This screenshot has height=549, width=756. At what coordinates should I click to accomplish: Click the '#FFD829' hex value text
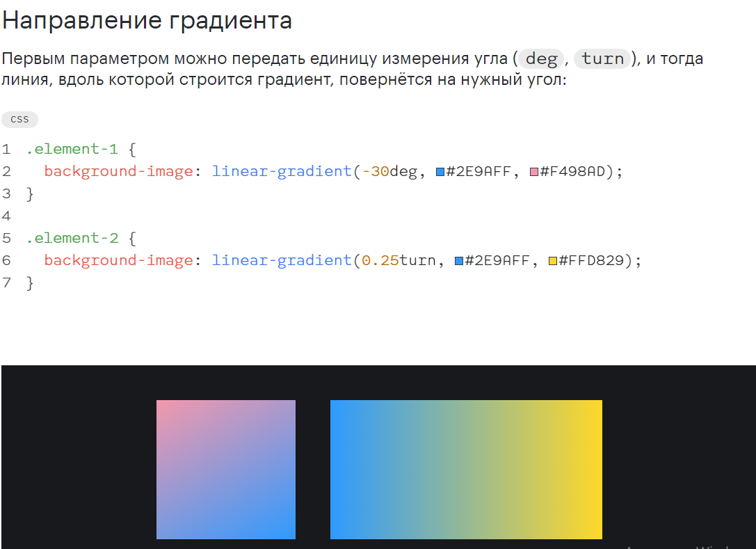[591, 260]
